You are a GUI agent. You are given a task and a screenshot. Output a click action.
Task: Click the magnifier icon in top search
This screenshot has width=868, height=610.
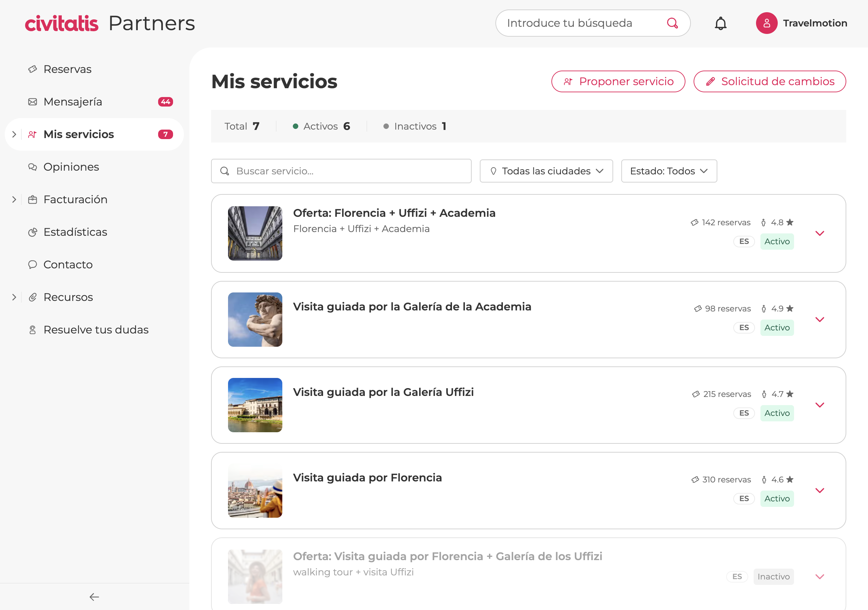(673, 23)
